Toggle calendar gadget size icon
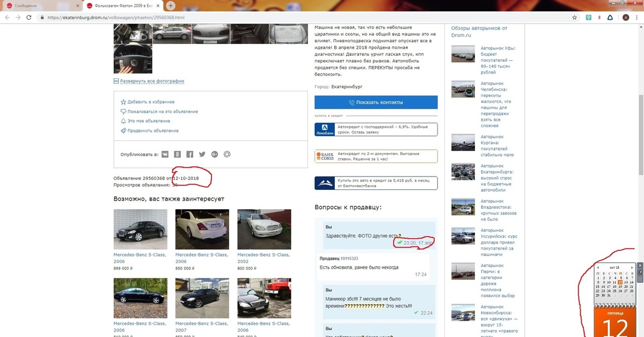Screen dimensions: 644x337 tap(640, 272)
